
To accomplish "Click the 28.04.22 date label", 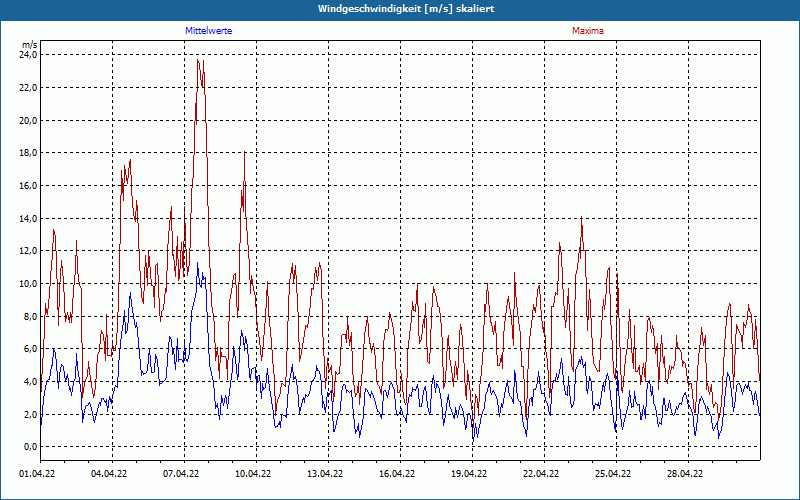I will click(x=684, y=474).
